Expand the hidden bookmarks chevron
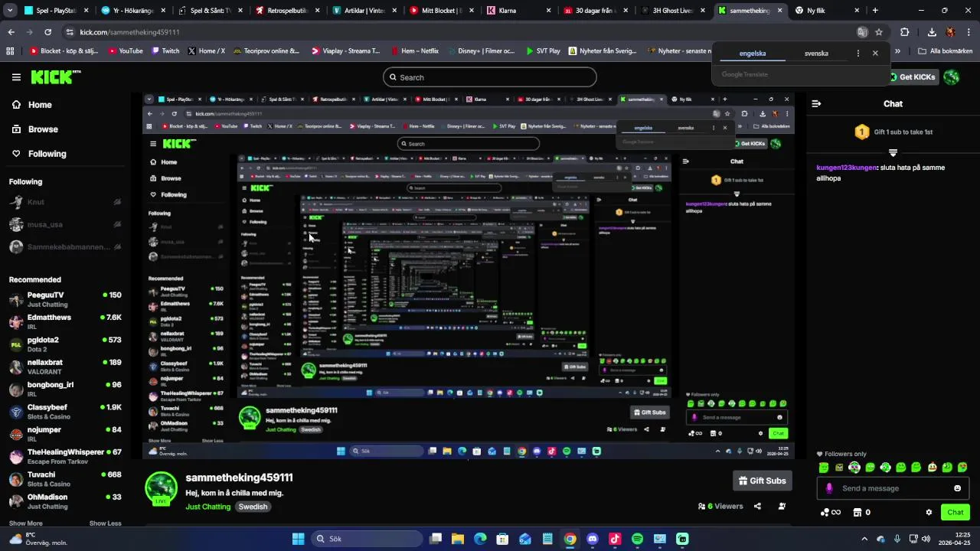Viewport: 980px width, 551px height. tap(899, 51)
